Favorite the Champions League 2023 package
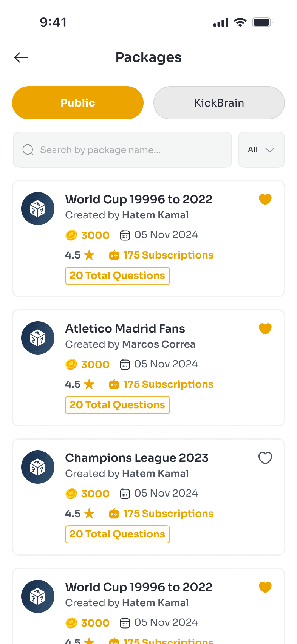 [265, 458]
